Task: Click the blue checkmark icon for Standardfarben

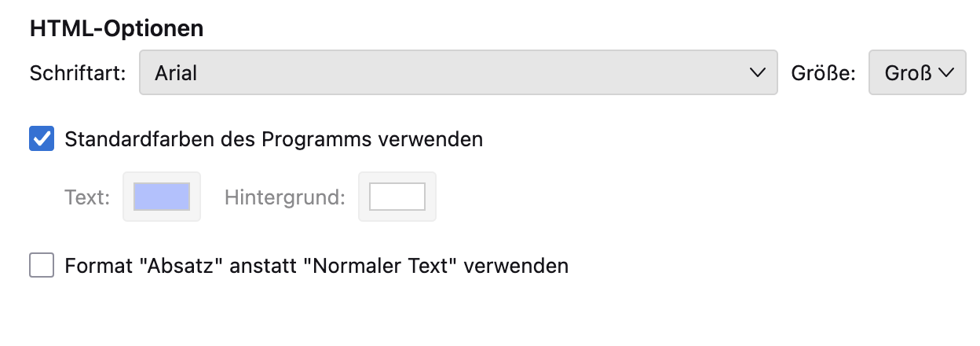Action: [42, 139]
